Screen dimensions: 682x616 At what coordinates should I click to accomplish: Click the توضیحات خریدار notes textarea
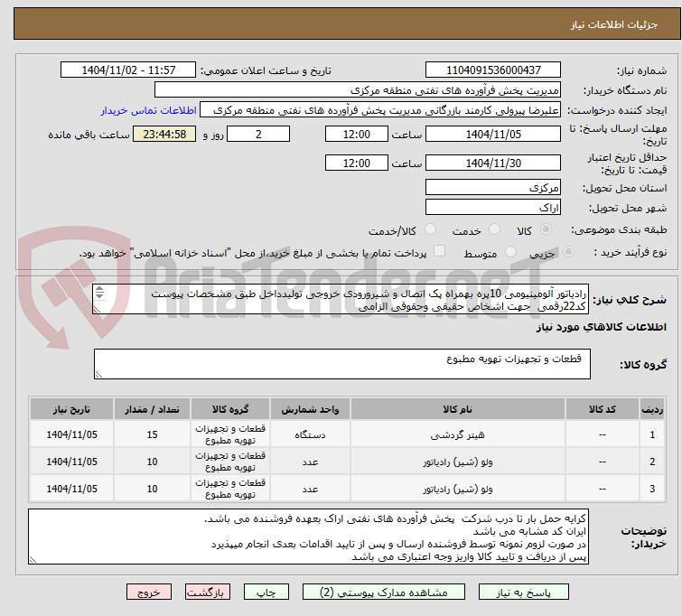pos(308,537)
